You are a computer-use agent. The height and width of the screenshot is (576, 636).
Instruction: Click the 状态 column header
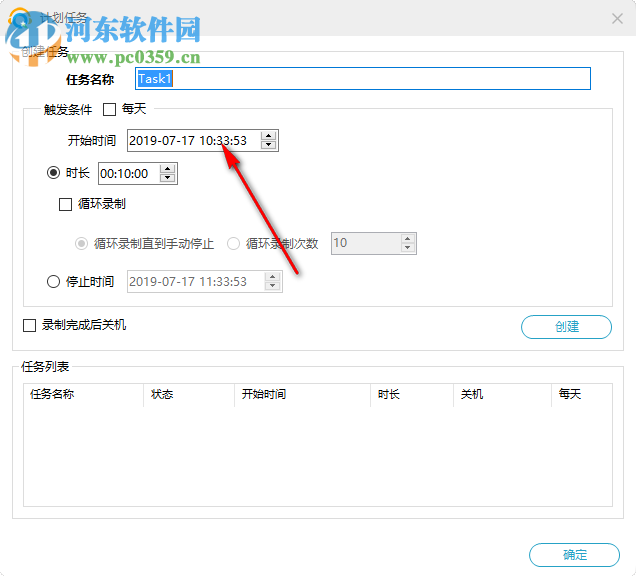point(189,395)
